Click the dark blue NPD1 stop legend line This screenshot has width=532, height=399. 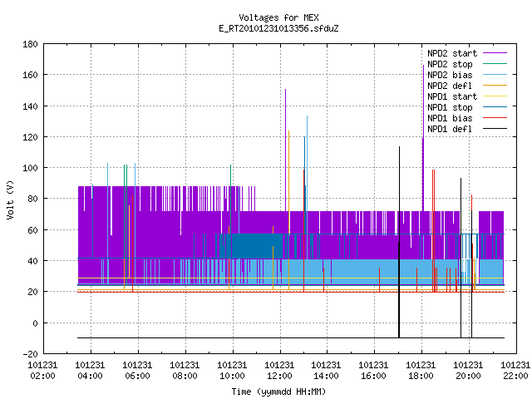pyautogui.click(x=495, y=107)
